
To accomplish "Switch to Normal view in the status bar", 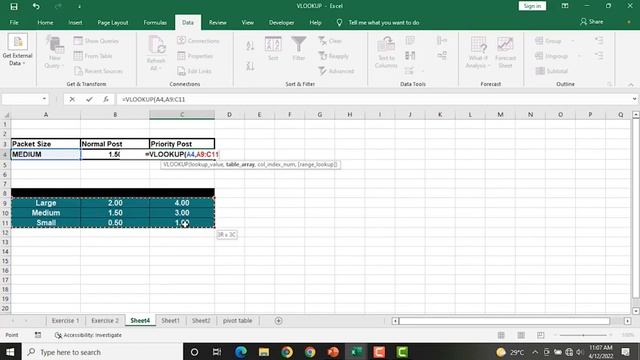I will (x=501, y=335).
